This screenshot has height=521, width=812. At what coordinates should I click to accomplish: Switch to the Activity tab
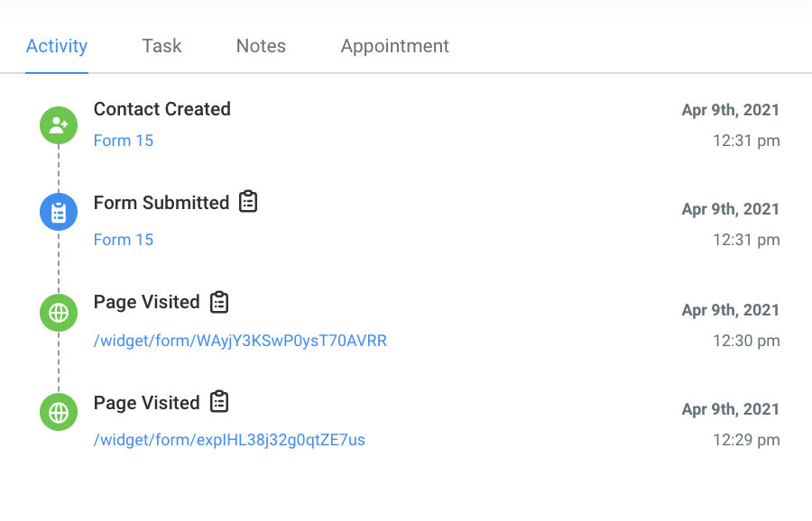coord(57,46)
